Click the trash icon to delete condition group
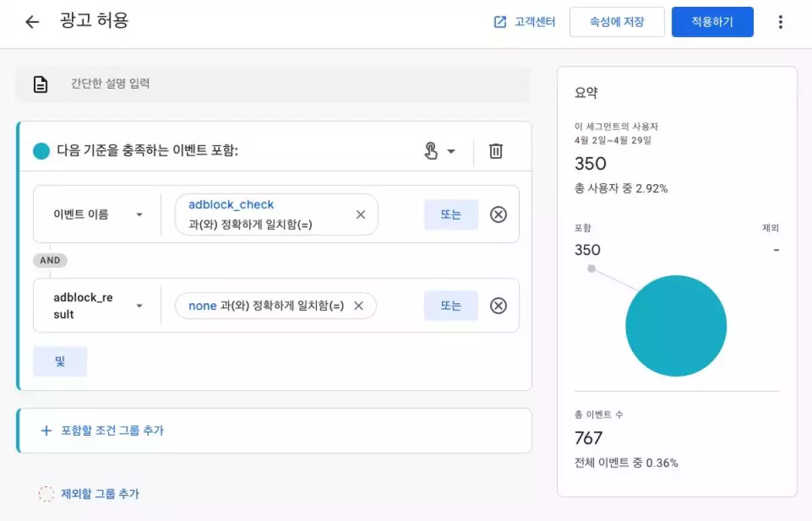 click(x=496, y=151)
